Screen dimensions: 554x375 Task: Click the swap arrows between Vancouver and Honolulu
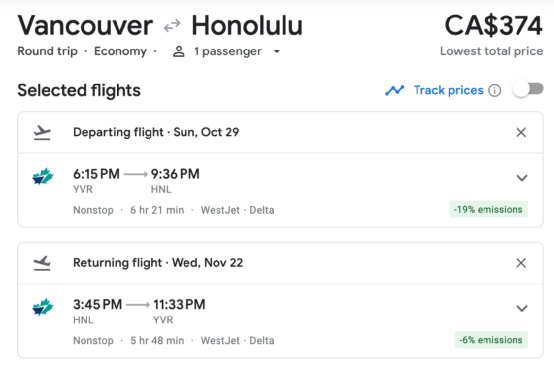click(x=172, y=26)
